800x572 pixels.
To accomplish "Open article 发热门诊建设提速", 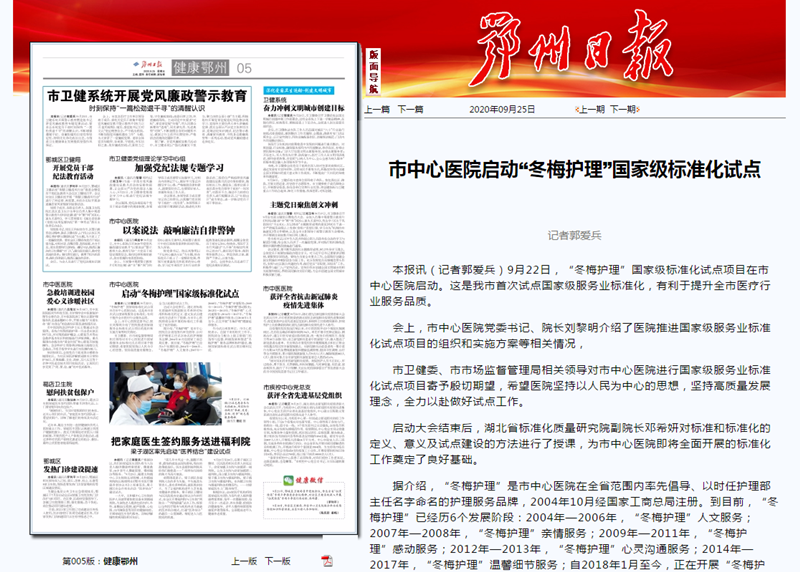I will click(70, 469).
